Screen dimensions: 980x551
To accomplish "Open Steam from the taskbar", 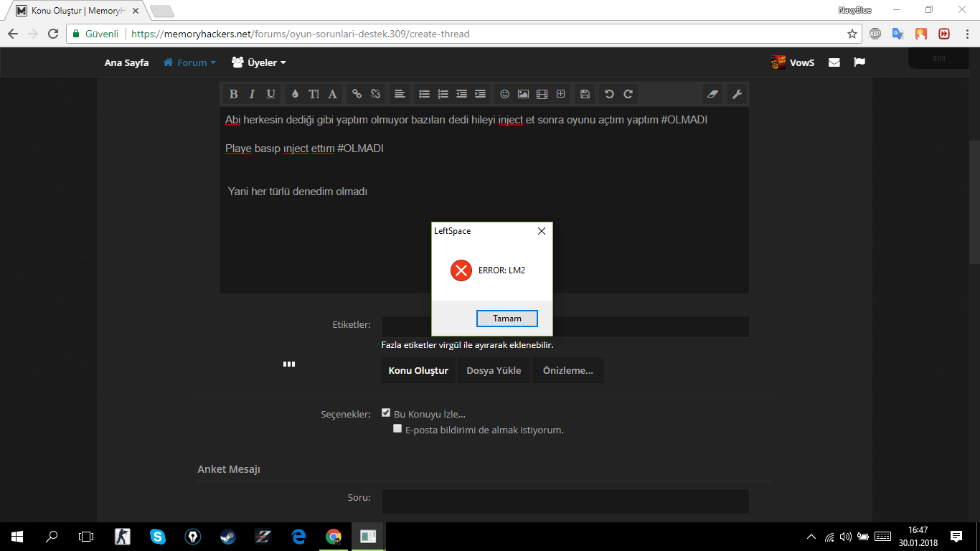I will coord(228,536).
